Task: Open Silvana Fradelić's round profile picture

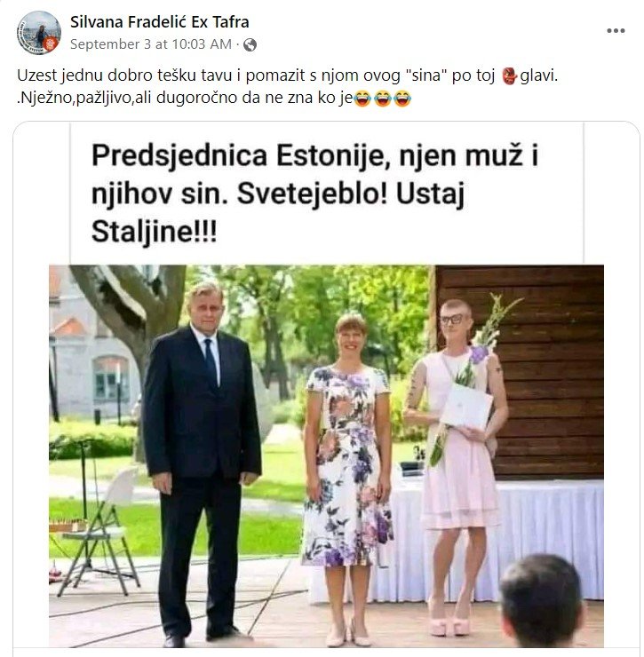Action: 39,33
